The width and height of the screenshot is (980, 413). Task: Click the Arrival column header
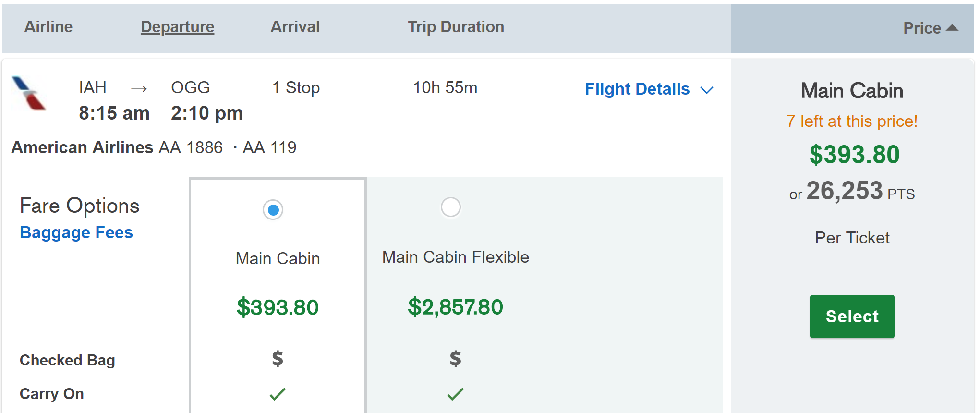point(295,27)
